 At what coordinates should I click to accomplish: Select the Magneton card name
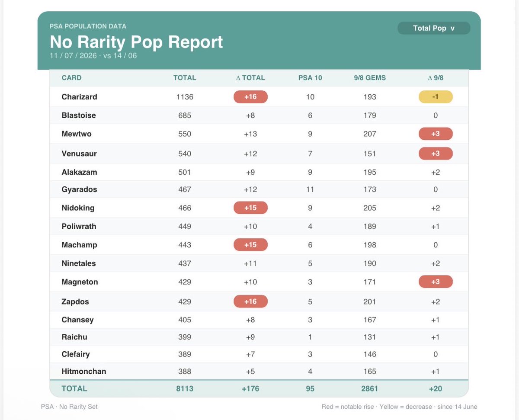[x=80, y=282]
